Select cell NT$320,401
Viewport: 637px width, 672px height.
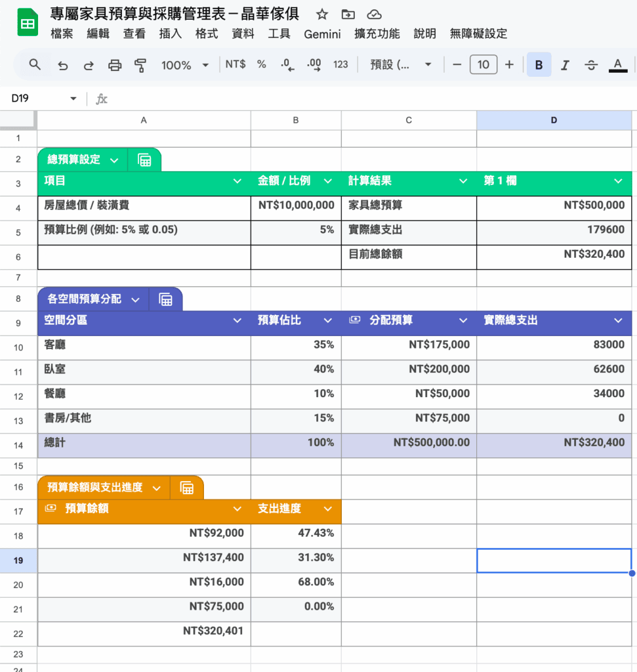tap(144, 634)
